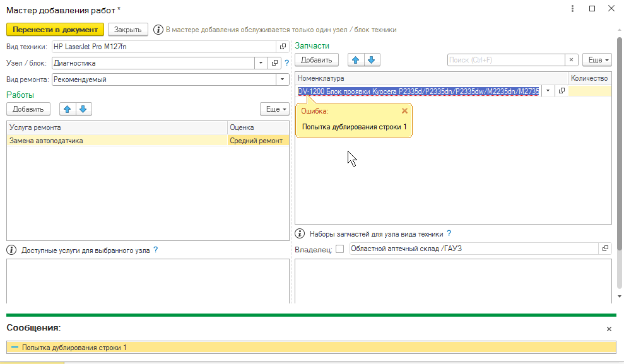Move work row up in Работы
The width and height of the screenshot is (624, 364).
67,109
